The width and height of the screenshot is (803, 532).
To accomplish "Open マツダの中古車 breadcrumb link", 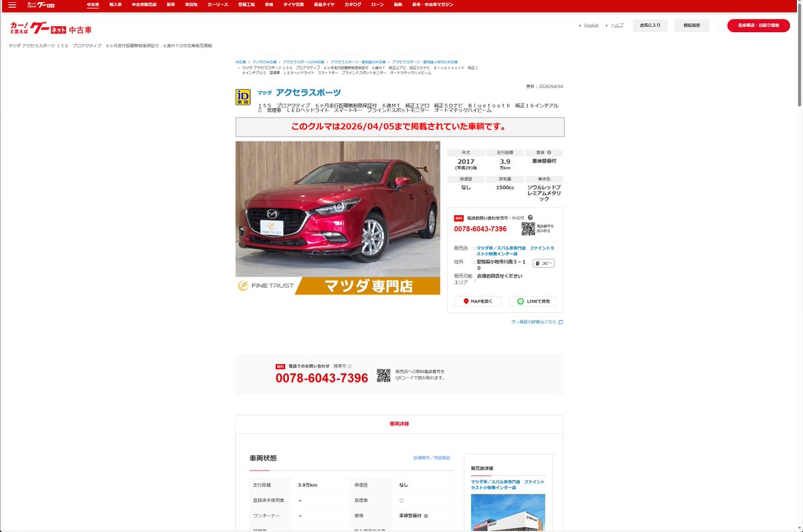I will [264, 62].
